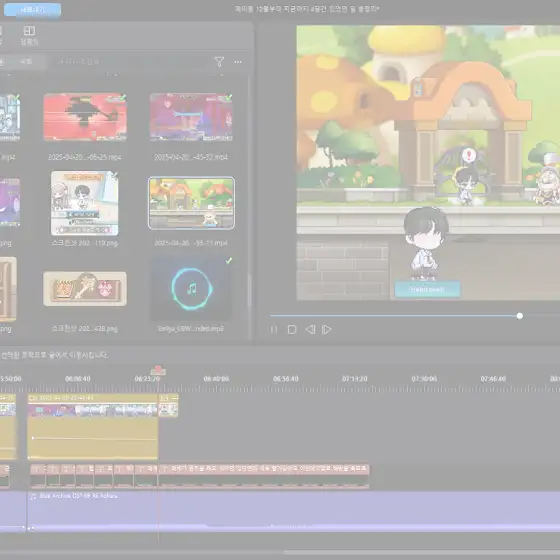Viewport: 560px width, 560px height.
Task: Select the short video clip right of the playhead
Action: [168, 405]
